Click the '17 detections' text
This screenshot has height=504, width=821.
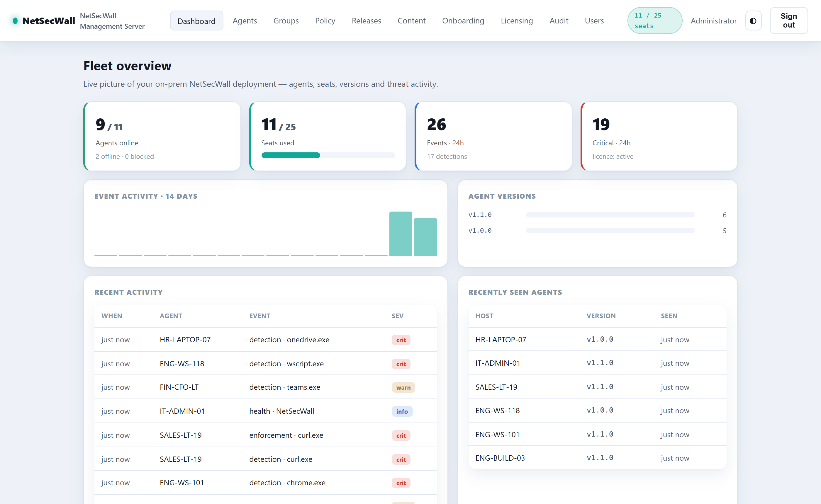pyautogui.click(x=447, y=156)
